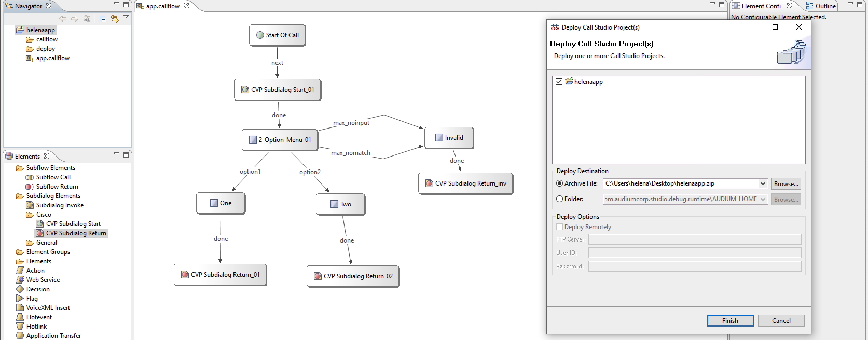Select the CVP Subdialog Return_02 node

[x=353, y=276]
